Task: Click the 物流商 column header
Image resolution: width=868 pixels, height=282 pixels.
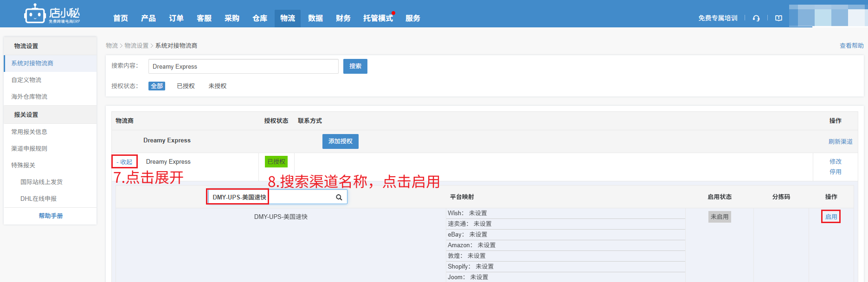Action: click(x=124, y=121)
